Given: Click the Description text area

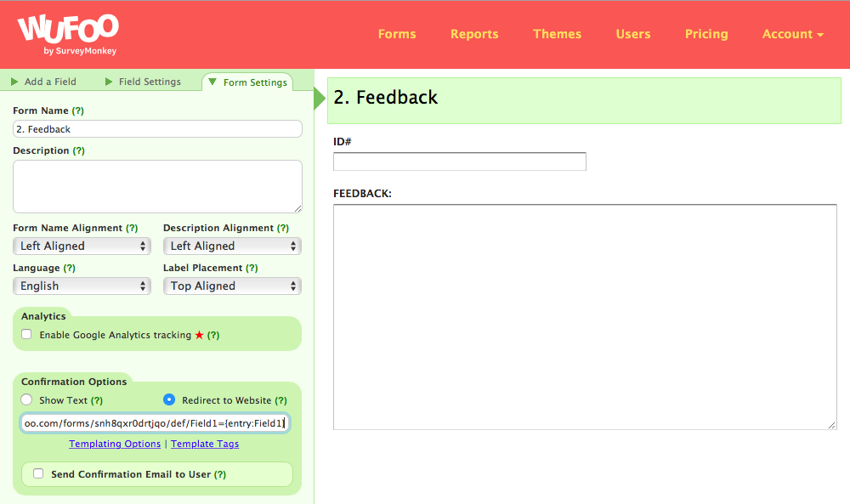Looking at the screenshot, I should [x=157, y=186].
